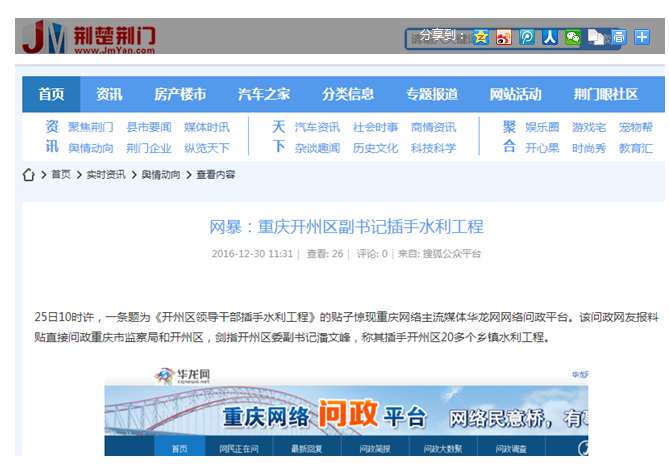669x469 pixels.
Task: Share to Sina Weibo icon
Action: pyautogui.click(x=504, y=37)
